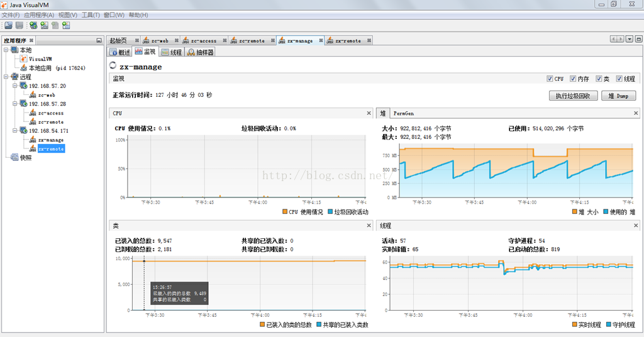Image resolution: width=644 pixels, height=337 pixels.
Task: Select zc-web application node
Action: pos(47,95)
